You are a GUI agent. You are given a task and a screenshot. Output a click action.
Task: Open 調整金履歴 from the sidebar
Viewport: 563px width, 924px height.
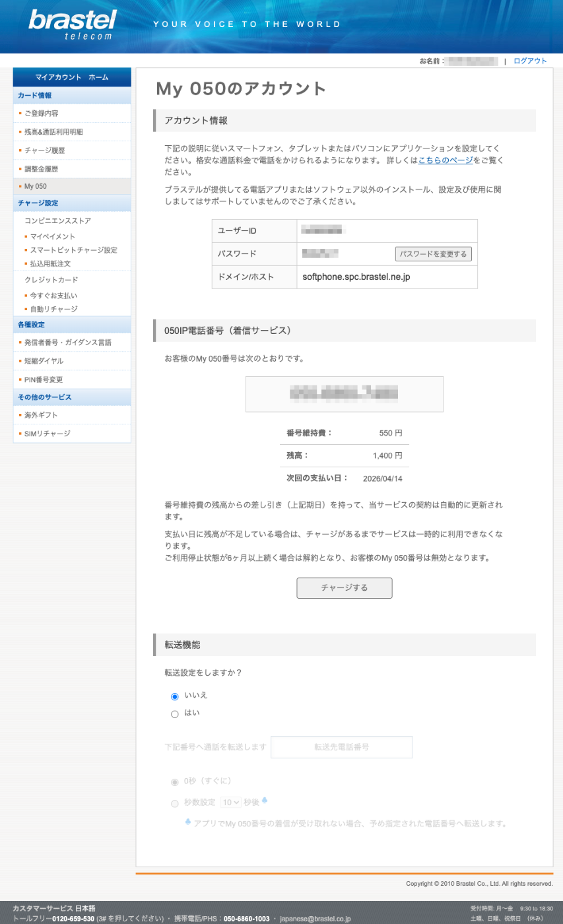coord(42,168)
